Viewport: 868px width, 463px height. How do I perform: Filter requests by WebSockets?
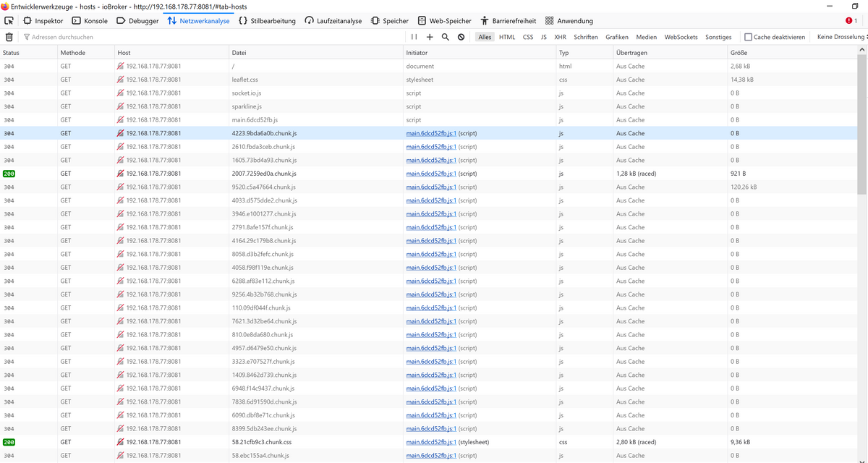click(x=681, y=37)
